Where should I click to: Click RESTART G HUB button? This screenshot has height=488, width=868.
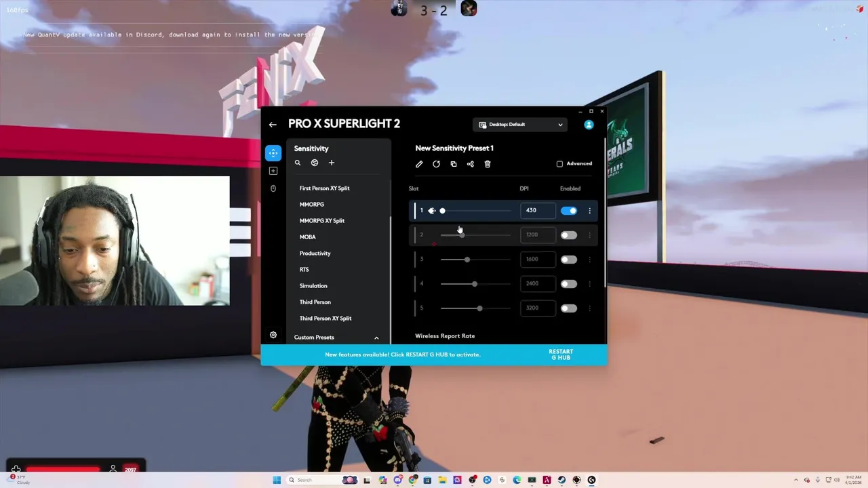[561, 354]
